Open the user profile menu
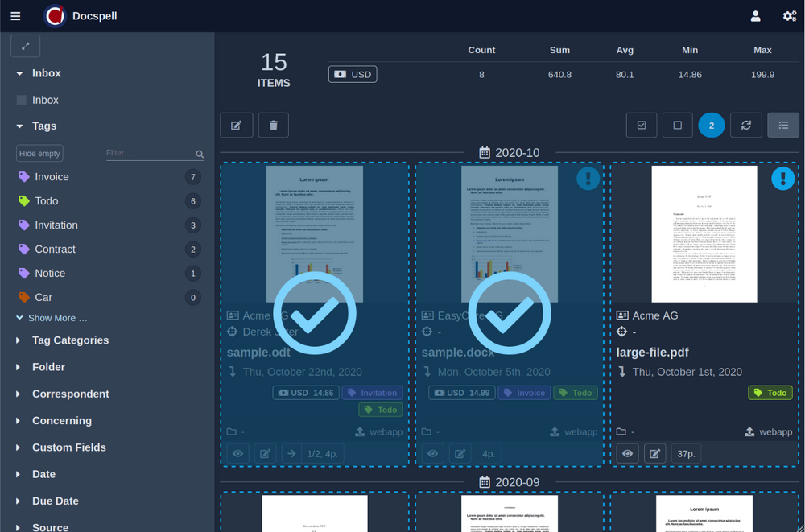 coord(755,16)
